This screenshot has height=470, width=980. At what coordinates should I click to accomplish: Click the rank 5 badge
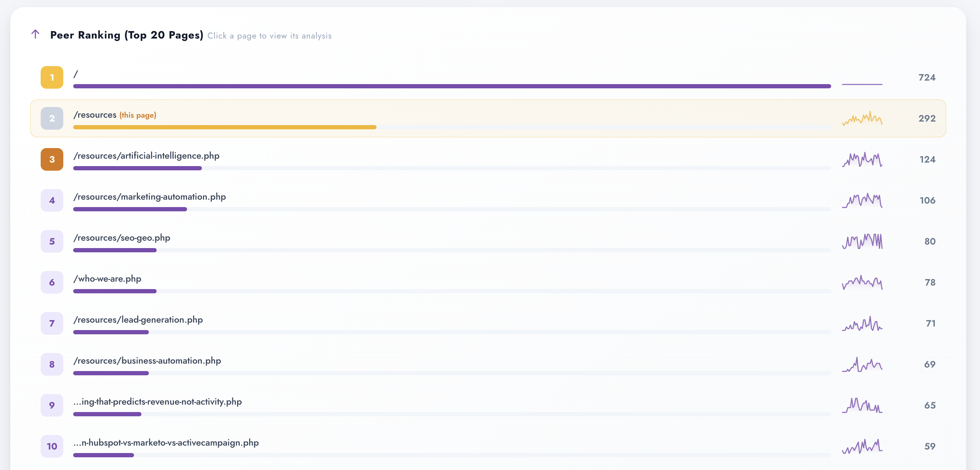point(52,241)
